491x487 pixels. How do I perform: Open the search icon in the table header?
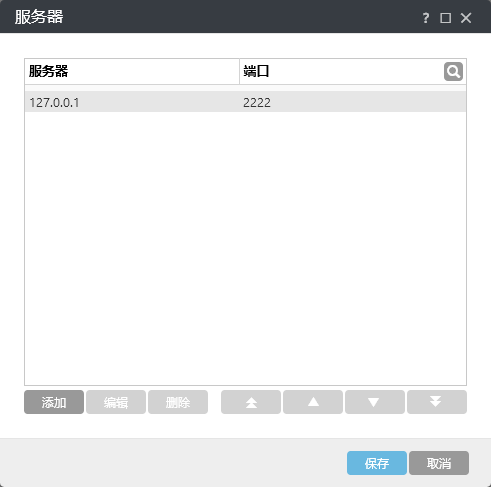453,71
